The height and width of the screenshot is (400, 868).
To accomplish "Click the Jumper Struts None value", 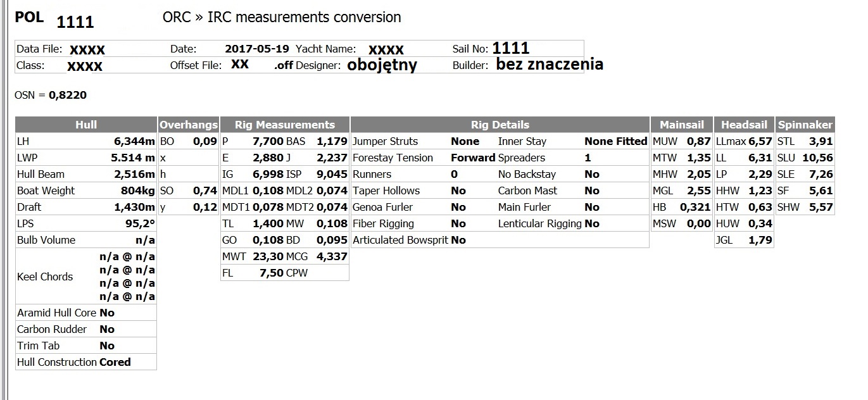I will tap(465, 141).
